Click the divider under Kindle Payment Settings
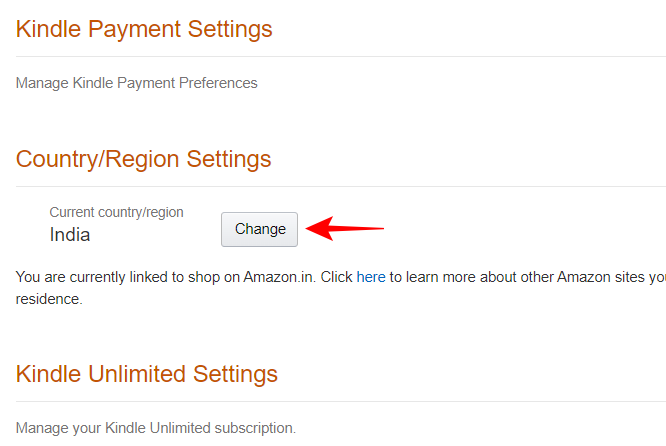Screen dimensions: 666x446 tap(340, 57)
